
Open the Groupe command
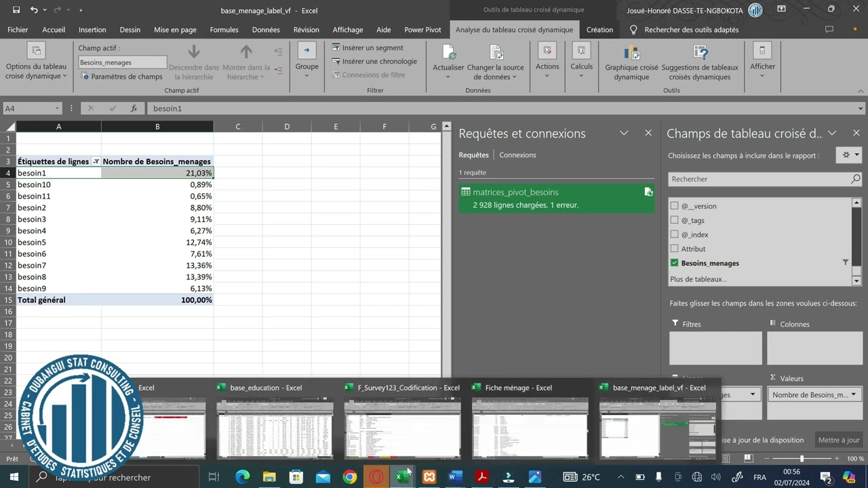tap(307, 62)
